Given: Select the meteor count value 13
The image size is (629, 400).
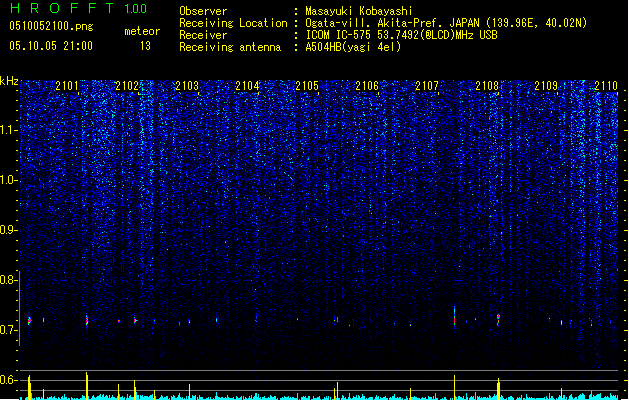Looking at the screenshot, I should pyautogui.click(x=145, y=46).
